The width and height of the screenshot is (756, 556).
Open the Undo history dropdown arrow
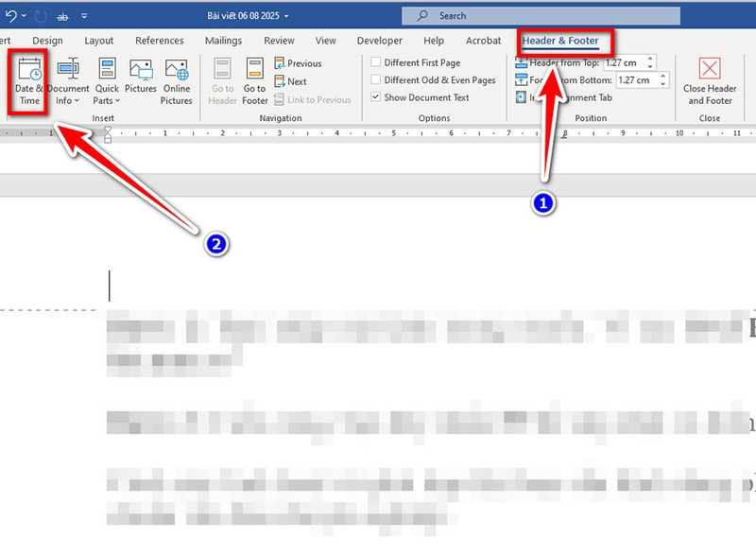click(x=24, y=16)
